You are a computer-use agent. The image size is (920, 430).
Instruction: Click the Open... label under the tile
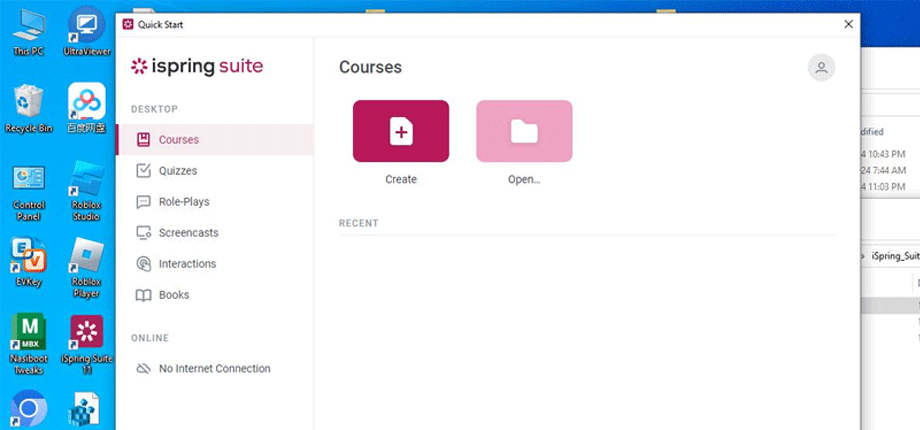coord(524,180)
